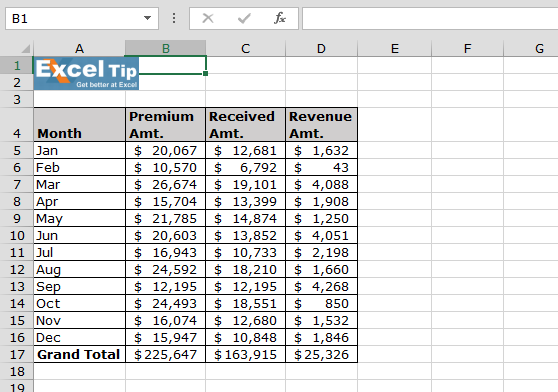This screenshot has width=558, height=392.
Task: Select the Sep month cell
Action: pyautogui.click(x=79, y=286)
